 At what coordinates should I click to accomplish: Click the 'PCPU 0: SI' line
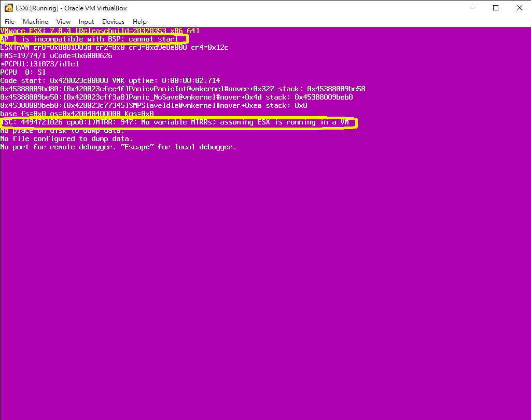coord(23,72)
